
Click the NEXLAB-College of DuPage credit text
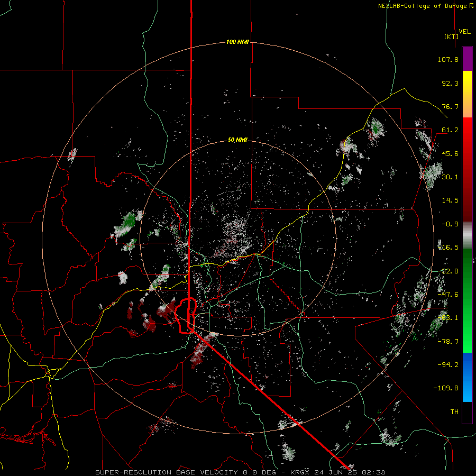pos(423,6)
